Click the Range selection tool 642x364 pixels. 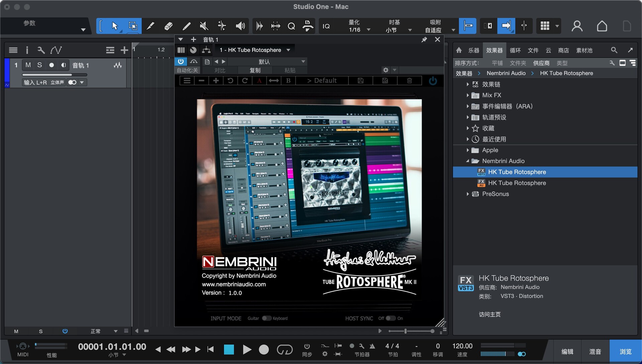coord(133,26)
